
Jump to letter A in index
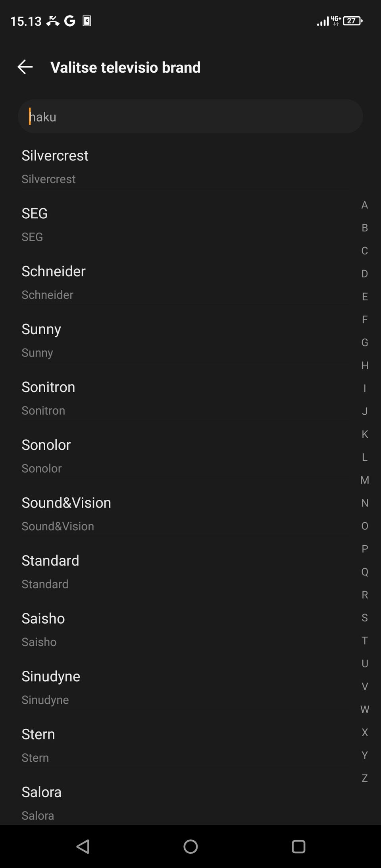364,205
